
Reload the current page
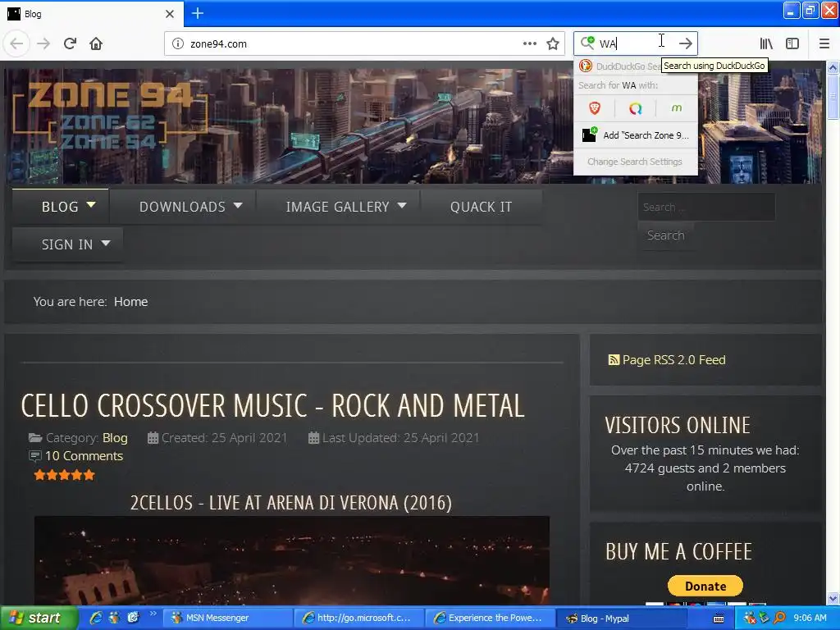pos(70,43)
